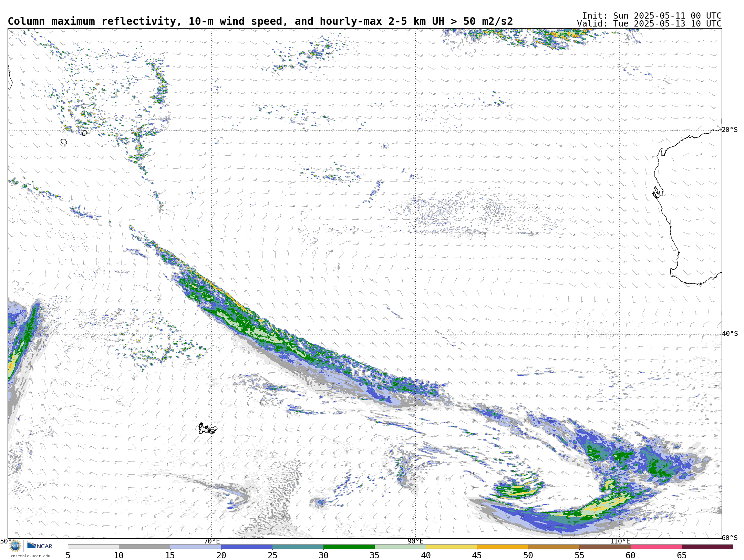The image size is (744, 560).
Task: Select the teal 25 dBZ color swatch
Action: 298,547
